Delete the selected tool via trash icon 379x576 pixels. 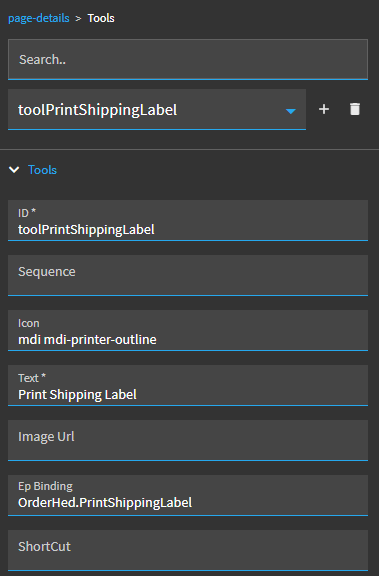[355, 109]
